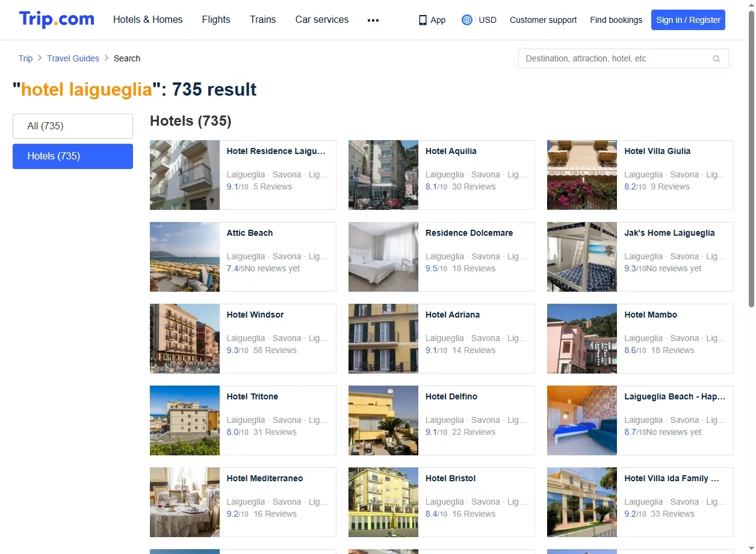Open Find bookings link
Viewport: 756px width, 554px height.
[616, 20]
